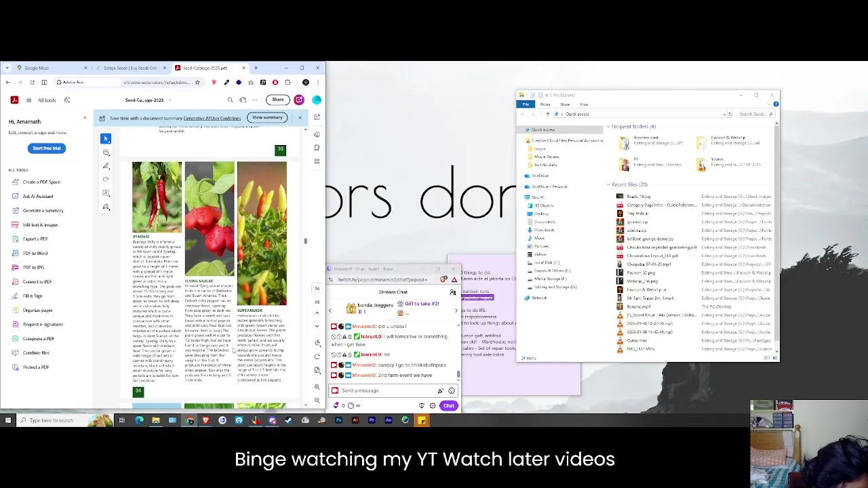Screen dimensions: 868x488
Task: Open Brave Shields icon in chat popout
Action: click(443, 279)
